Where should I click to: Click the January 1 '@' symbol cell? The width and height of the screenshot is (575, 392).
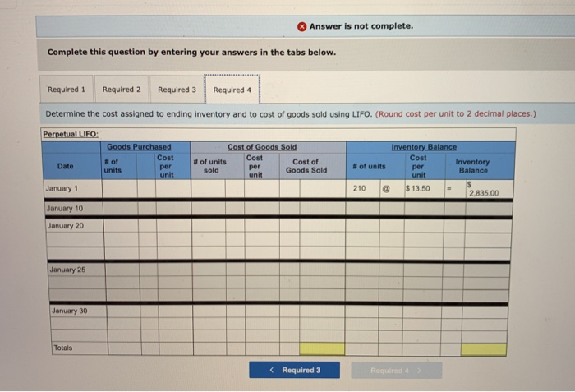[386, 189]
